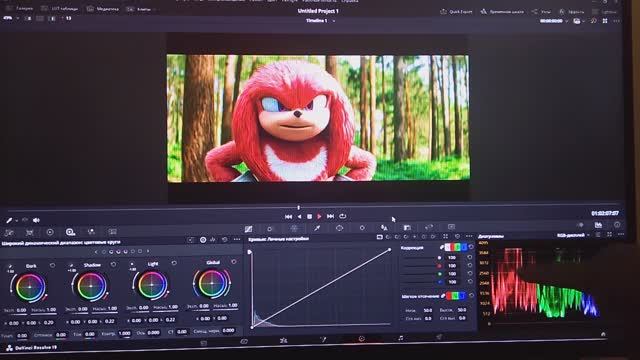Open HDR palette options menu
Viewport: 640px width, 360px height.
237,239
